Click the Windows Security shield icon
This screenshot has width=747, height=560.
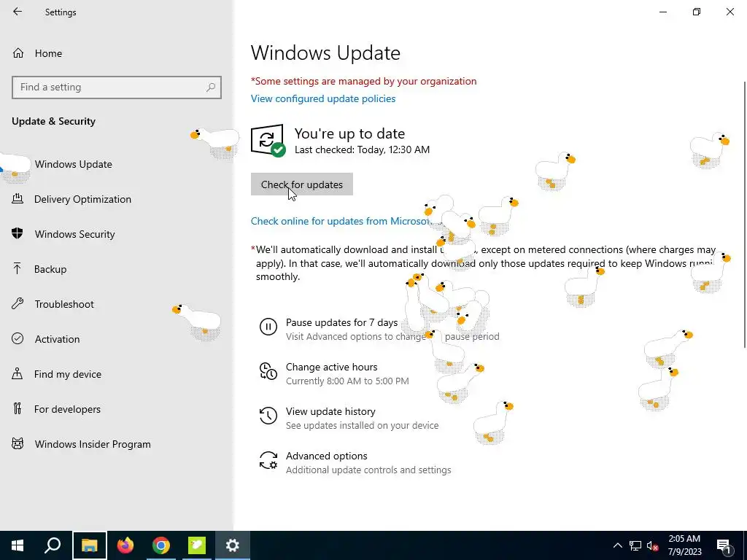(18, 234)
